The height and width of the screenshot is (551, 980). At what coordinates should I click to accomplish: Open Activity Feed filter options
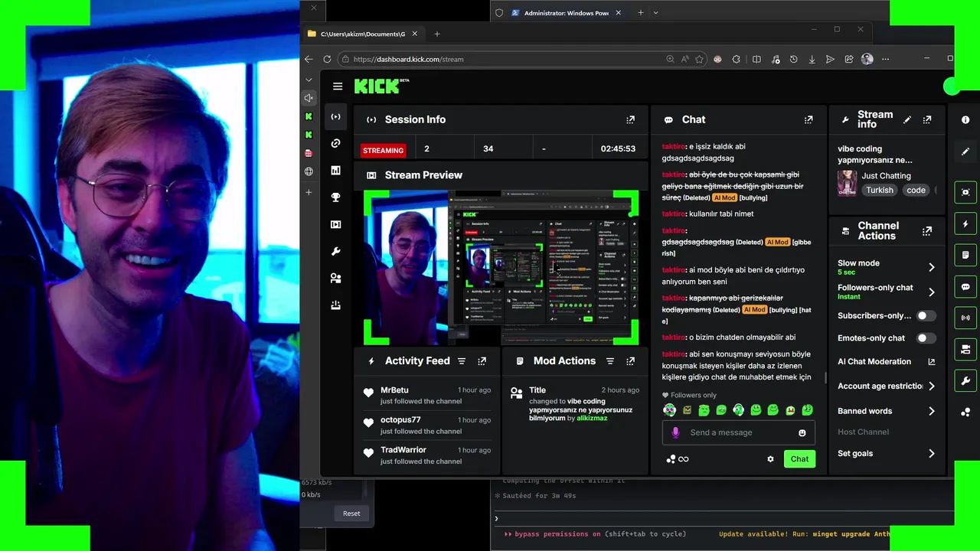pos(462,361)
